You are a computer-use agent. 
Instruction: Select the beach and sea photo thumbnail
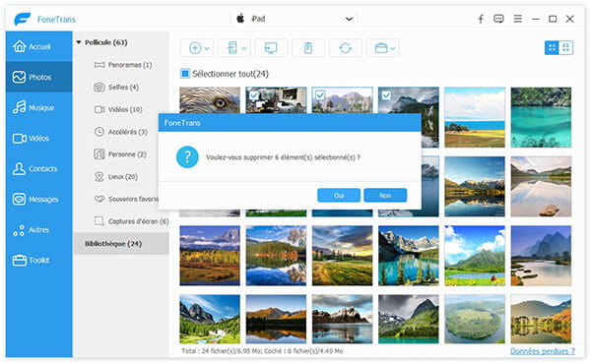click(x=475, y=117)
